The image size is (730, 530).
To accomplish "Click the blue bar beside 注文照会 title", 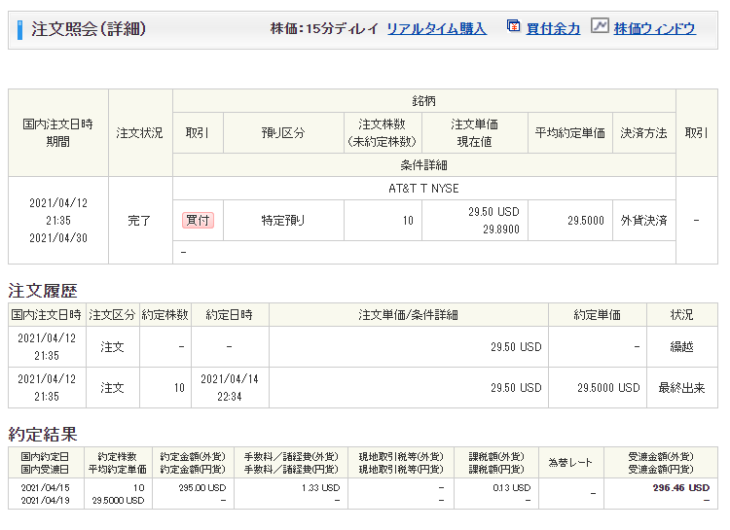I will point(20,29).
